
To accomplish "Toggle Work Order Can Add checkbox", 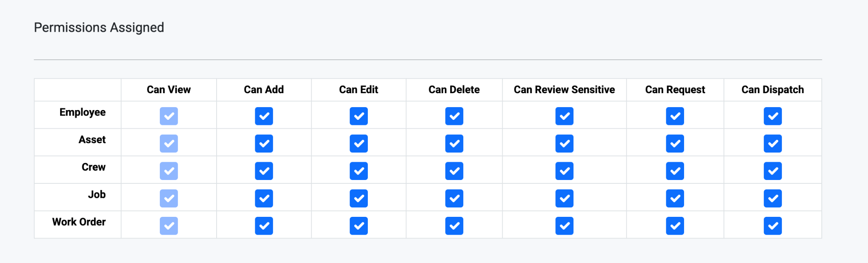I will click(264, 226).
